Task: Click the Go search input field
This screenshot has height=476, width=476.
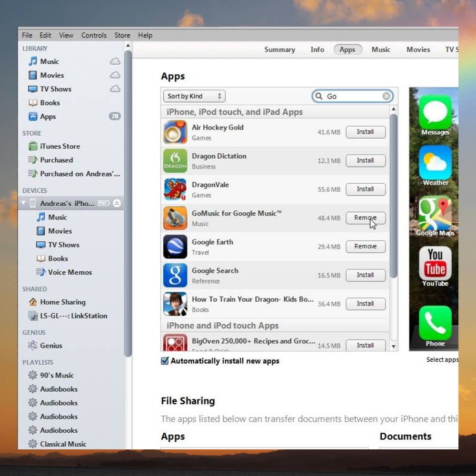Action: tap(352, 96)
